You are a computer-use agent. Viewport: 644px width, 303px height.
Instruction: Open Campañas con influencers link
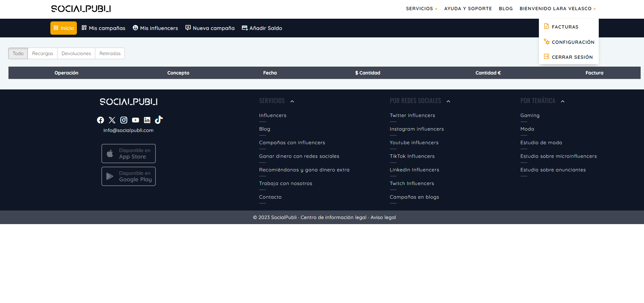click(292, 142)
